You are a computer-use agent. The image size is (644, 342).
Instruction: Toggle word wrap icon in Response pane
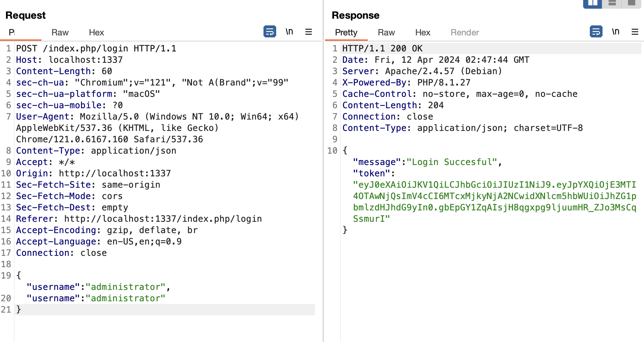pos(596,32)
